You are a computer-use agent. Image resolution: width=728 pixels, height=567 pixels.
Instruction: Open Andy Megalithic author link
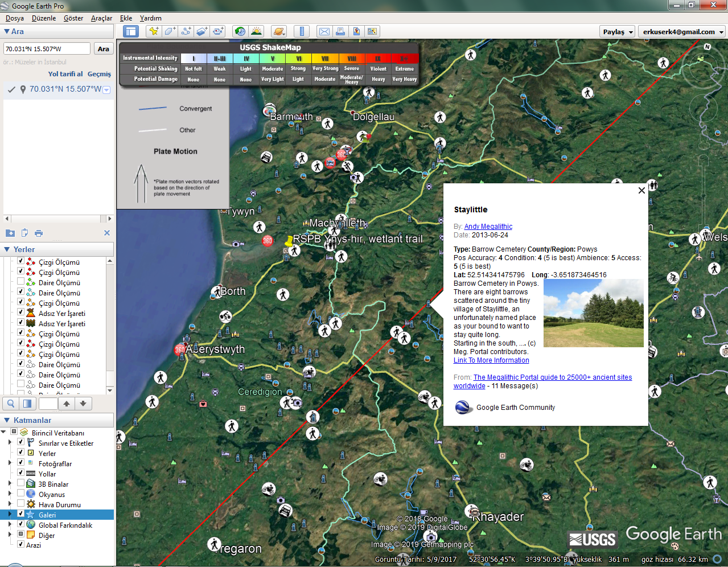coord(488,227)
